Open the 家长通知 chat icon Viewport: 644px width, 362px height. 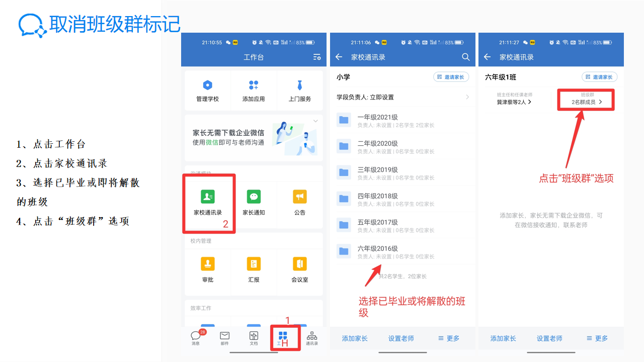tap(254, 197)
